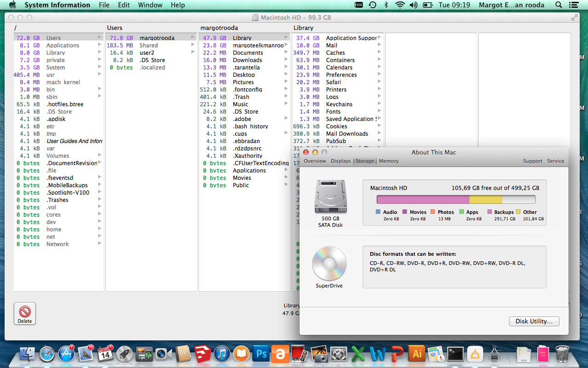
Task: Expand Users folder arrow in root column
Action: tap(100, 38)
